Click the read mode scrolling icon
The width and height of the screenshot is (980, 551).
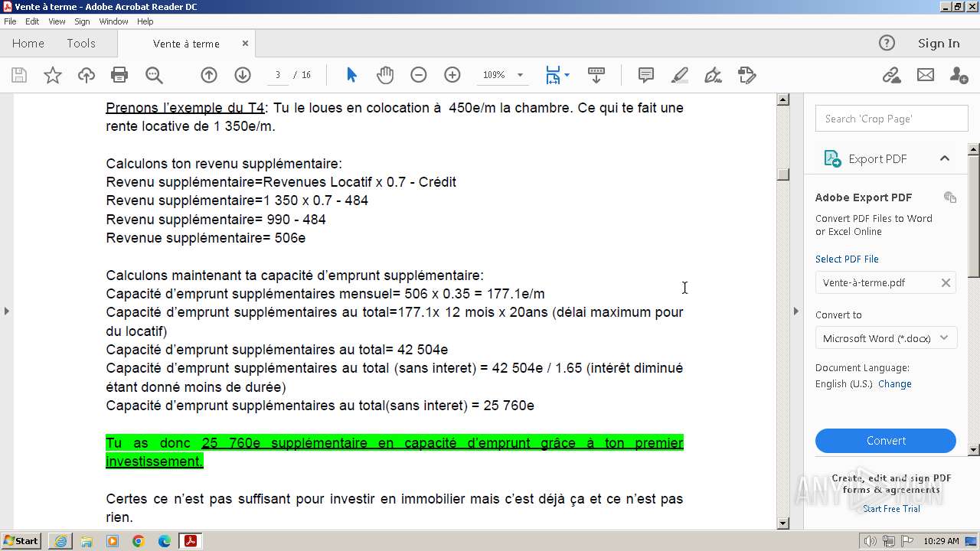[x=596, y=75]
